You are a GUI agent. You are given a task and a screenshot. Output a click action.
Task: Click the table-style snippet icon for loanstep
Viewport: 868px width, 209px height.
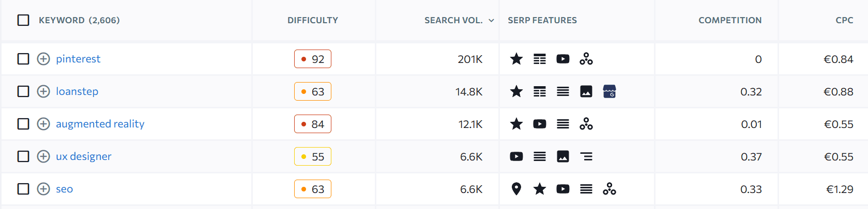(540, 91)
